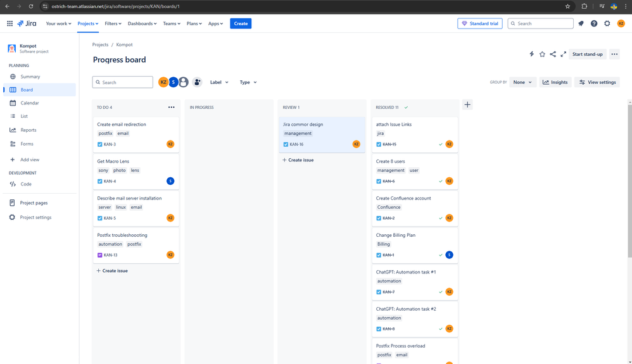Open Summary in the sidebar
Image resolution: width=632 pixels, height=364 pixels.
pos(39,77)
